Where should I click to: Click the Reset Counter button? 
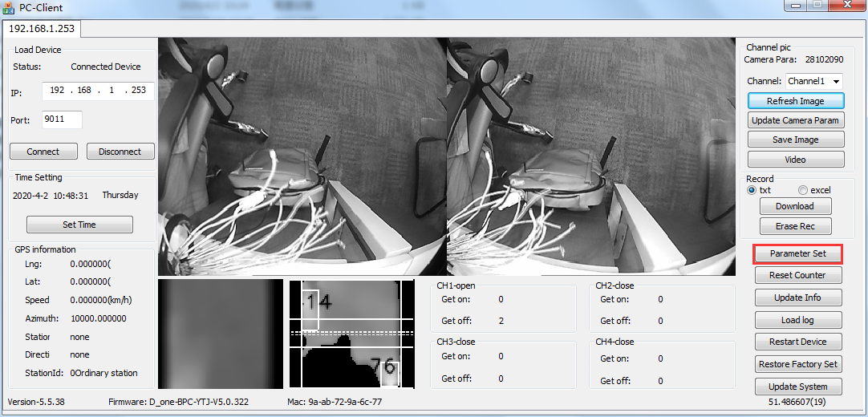(797, 275)
